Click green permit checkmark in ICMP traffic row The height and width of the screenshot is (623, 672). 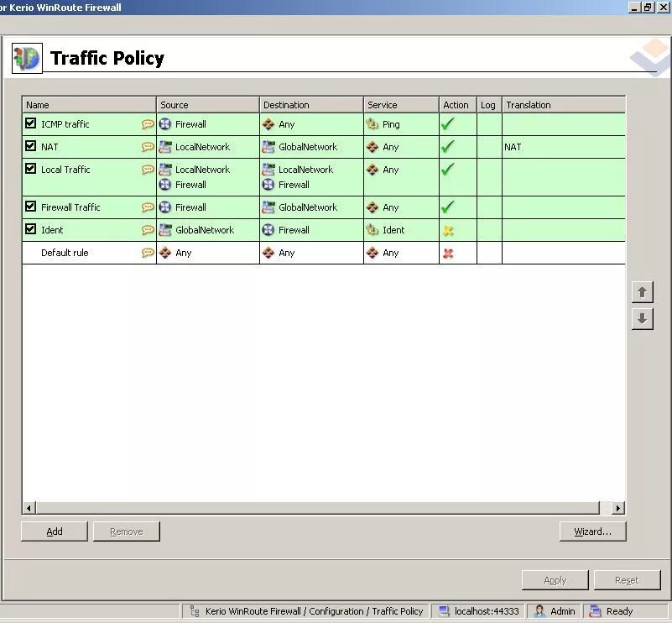(447, 124)
